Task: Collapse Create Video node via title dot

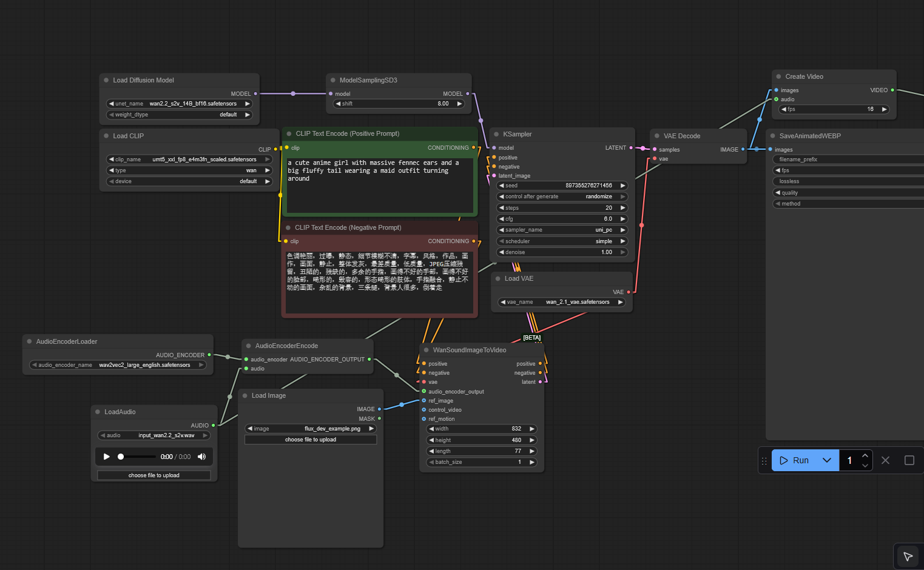Action: (778, 76)
